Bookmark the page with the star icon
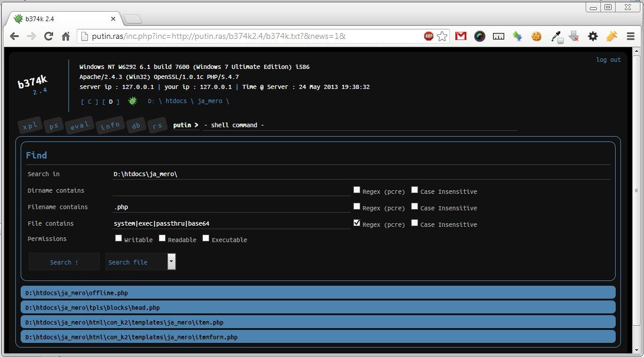The width and height of the screenshot is (644, 357). pyautogui.click(x=442, y=36)
